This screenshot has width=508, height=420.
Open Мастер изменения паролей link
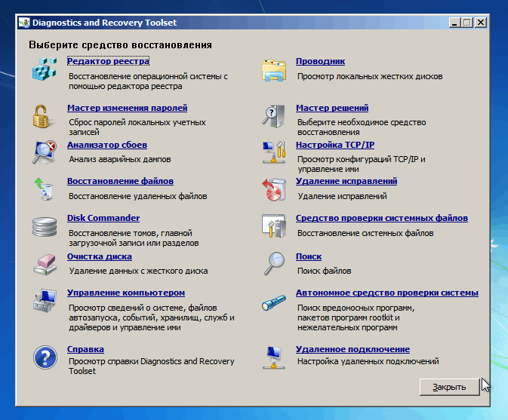pyautogui.click(x=128, y=108)
